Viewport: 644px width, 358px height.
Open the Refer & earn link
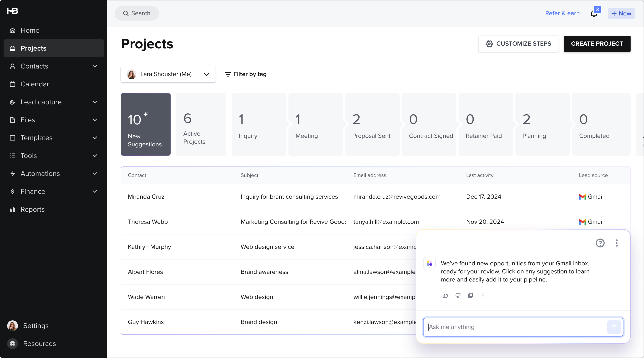point(562,13)
